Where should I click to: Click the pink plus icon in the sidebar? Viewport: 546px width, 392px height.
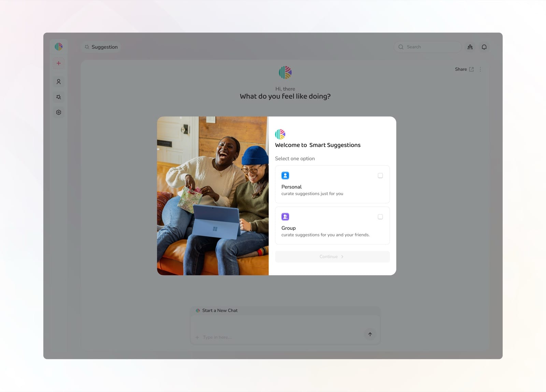(x=59, y=63)
